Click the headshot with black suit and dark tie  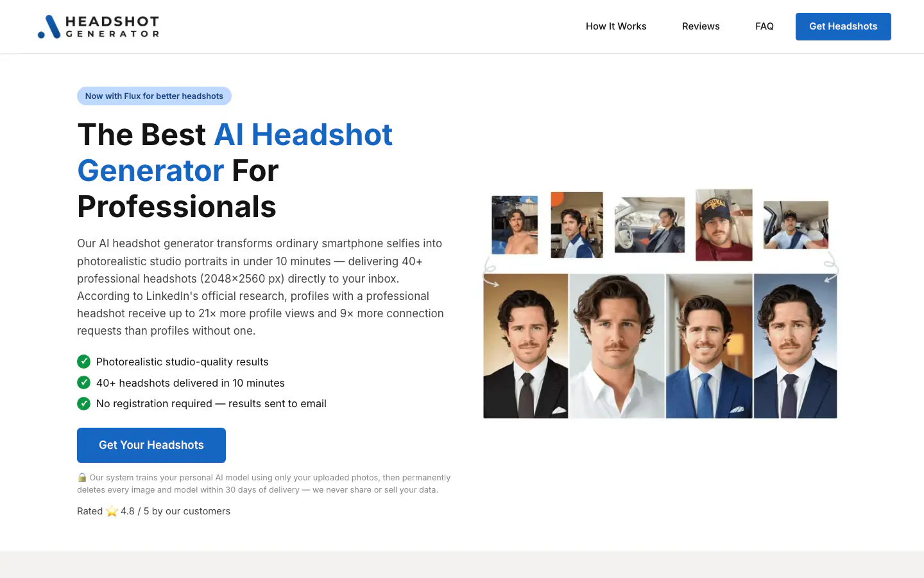pyautogui.click(x=526, y=346)
